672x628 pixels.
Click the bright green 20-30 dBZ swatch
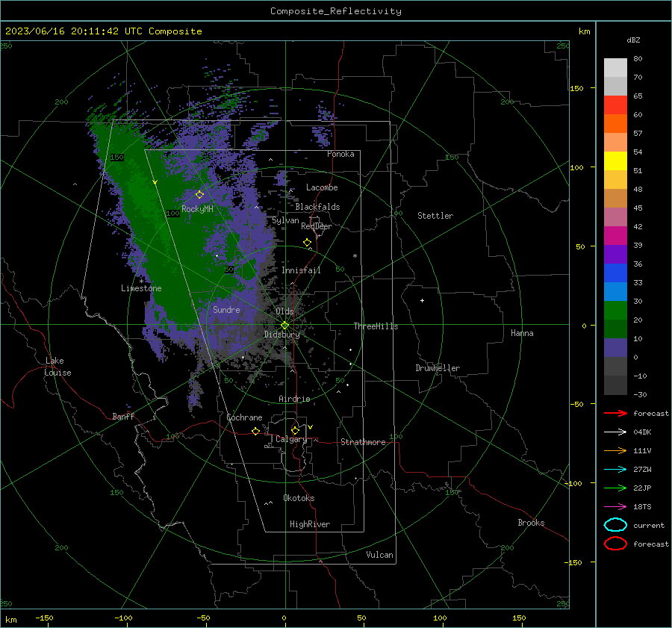coord(615,311)
